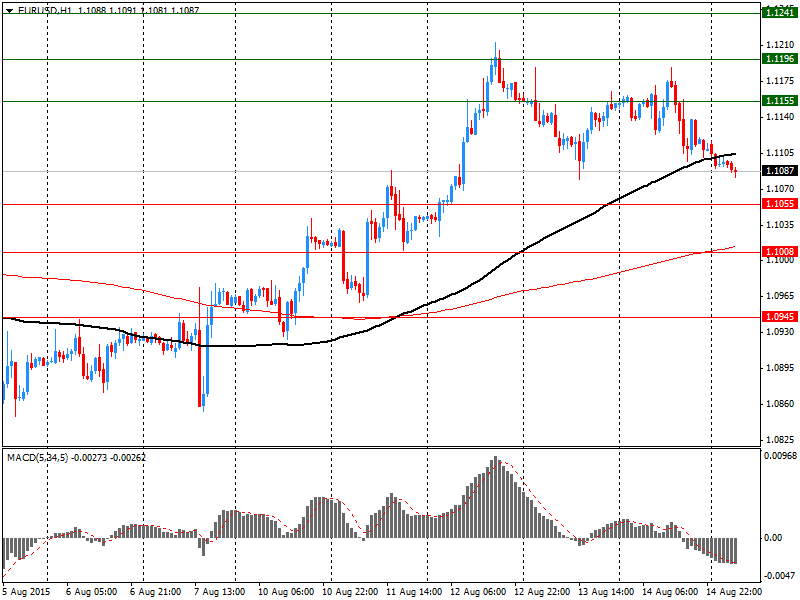Viewport: 800px width, 600px height.
Task: Click the 1.0895 price scale value
Action: tap(781, 368)
